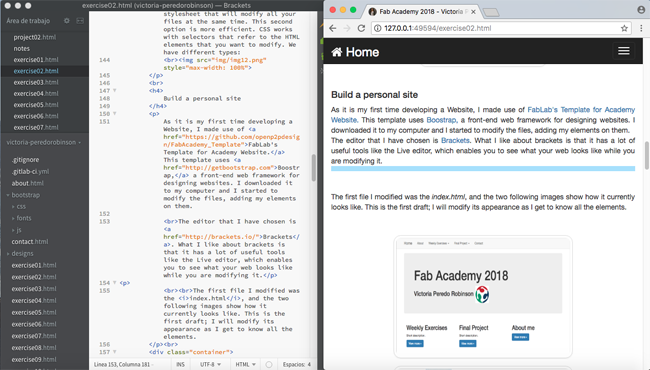Viewport: 650px width, 370px height.
Task: Toggle INS insert mode in status bar
Action: coord(180,365)
